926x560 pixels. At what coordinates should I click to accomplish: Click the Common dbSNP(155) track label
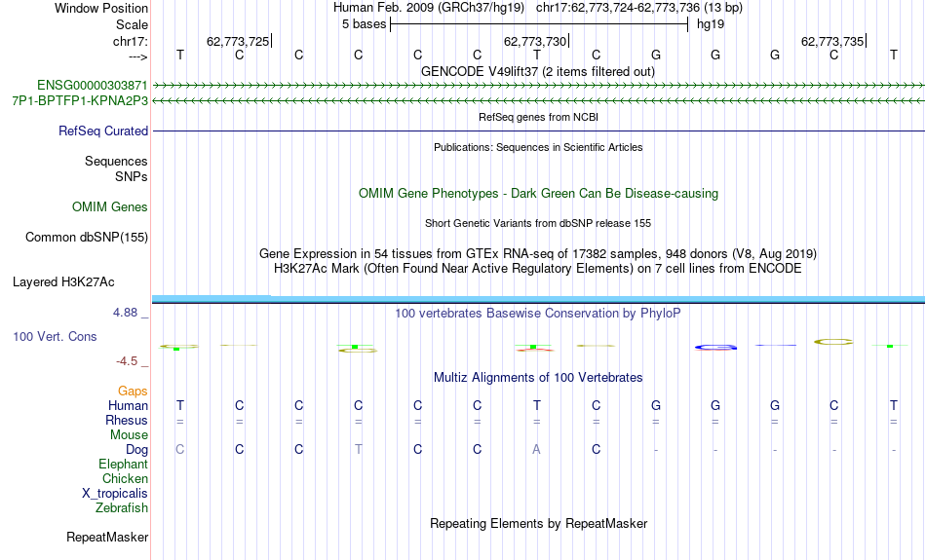86,238
